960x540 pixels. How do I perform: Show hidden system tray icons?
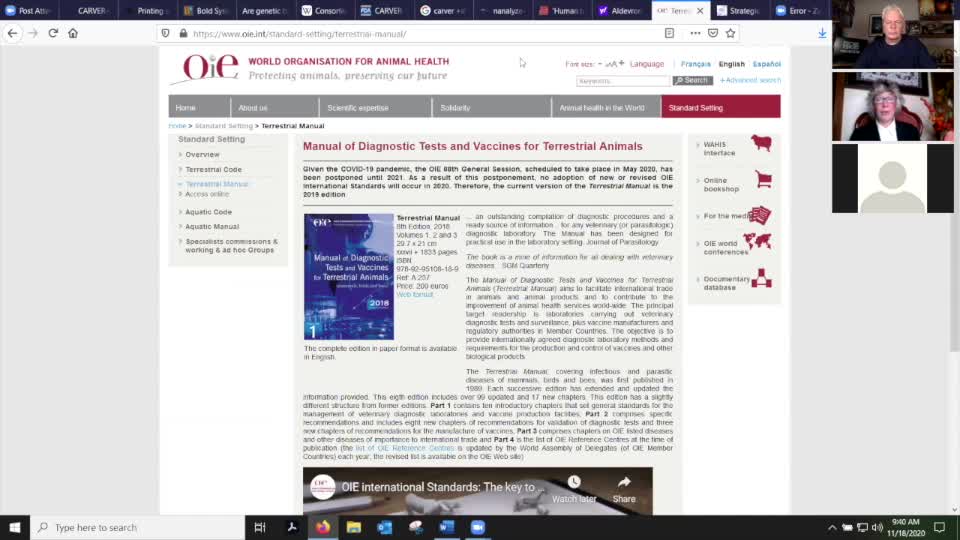[831, 527]
